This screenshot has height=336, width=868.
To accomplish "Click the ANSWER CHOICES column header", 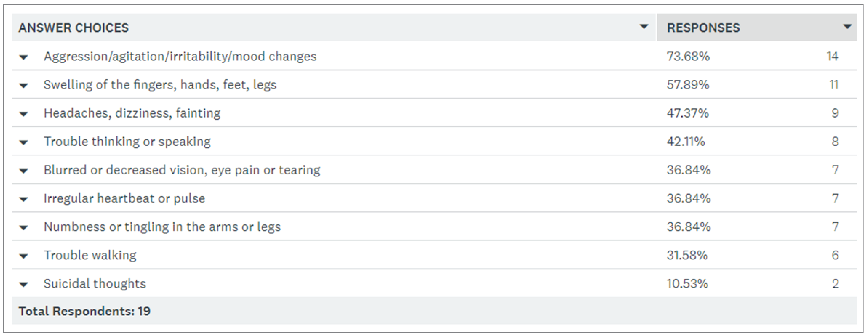I will 74,28.
